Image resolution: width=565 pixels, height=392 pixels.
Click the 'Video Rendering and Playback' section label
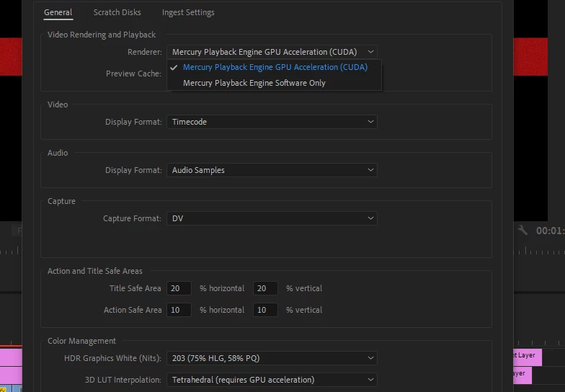(102, 35)
